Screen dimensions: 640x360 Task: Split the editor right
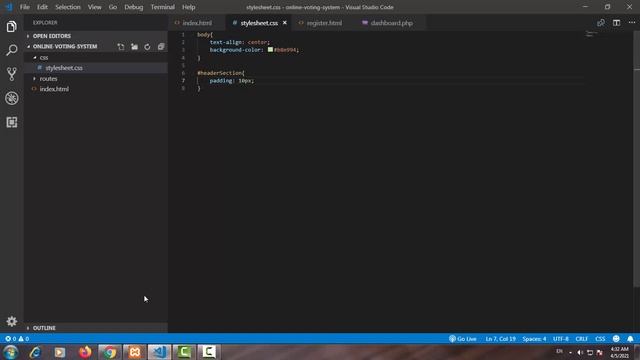pos(616,23)
